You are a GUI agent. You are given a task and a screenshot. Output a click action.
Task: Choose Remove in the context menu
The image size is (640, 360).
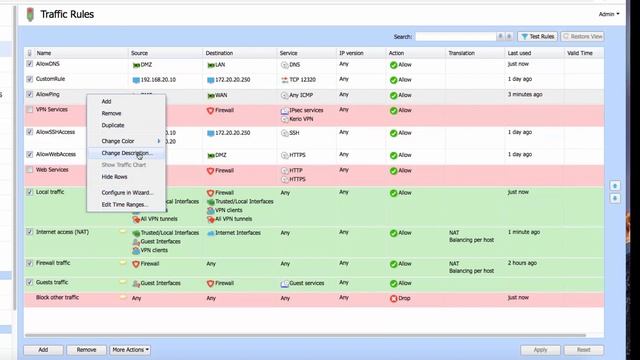(x=126, y=113)
